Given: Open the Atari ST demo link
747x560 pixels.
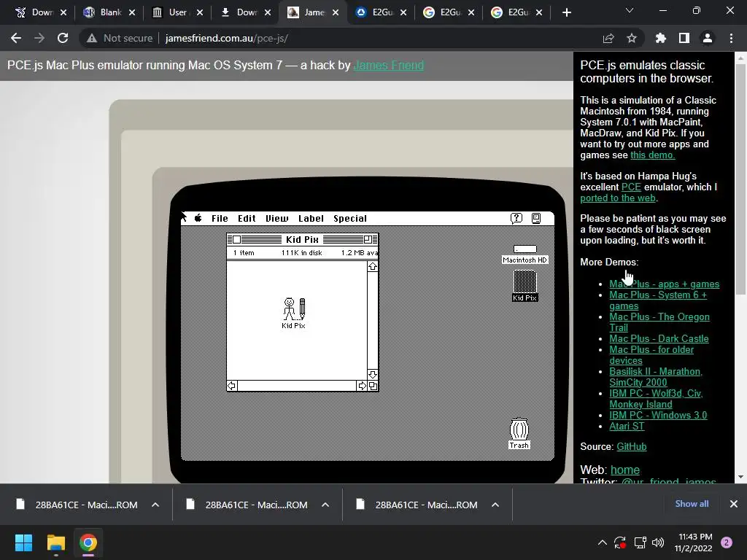Looking at the screenshot, I should [x=627, y=426].
